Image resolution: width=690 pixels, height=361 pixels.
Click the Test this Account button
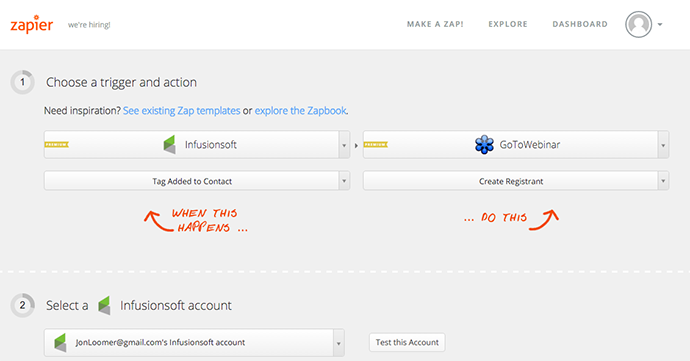pos(407,342)
